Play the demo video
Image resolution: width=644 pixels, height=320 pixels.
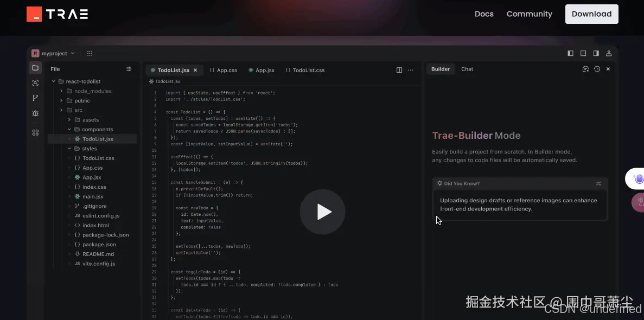(x=322, y=212)
